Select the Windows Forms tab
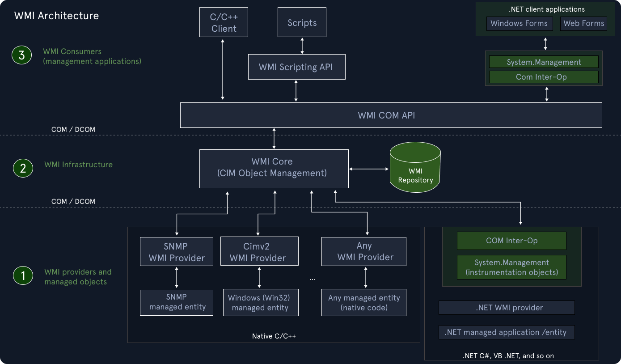The width and height of the screenshot is (621, 364). (519, 23)
